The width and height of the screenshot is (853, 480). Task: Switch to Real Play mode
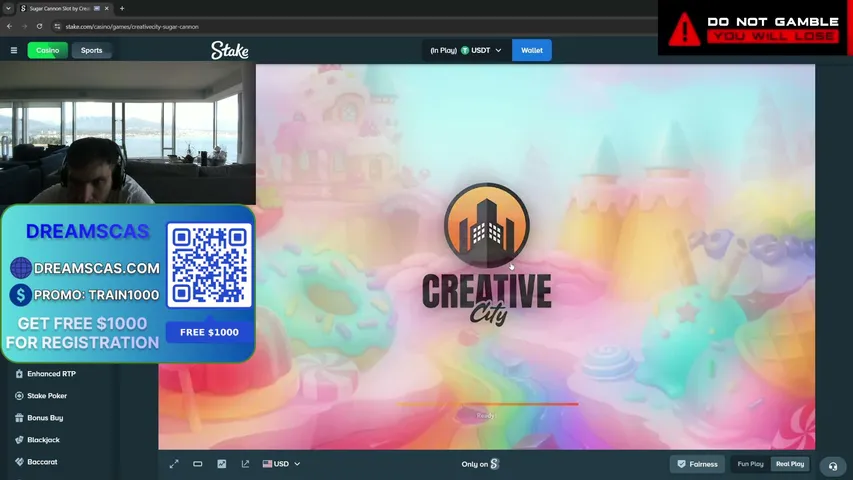(790, 464)
